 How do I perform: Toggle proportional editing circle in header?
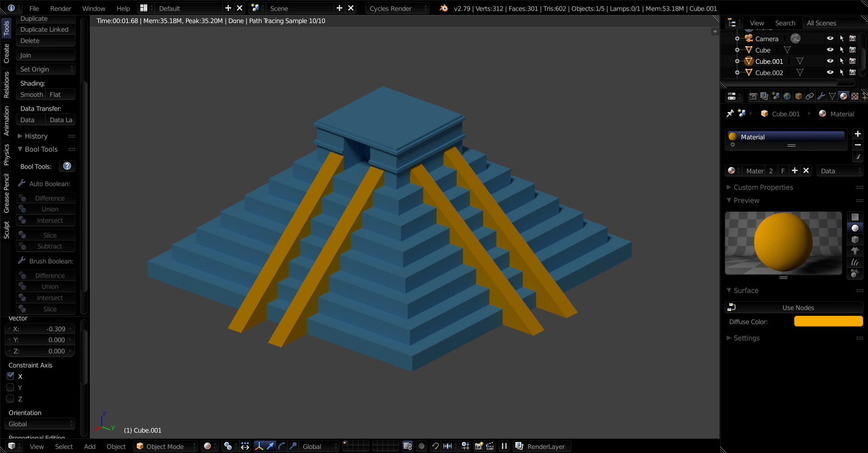coord(421,446)
